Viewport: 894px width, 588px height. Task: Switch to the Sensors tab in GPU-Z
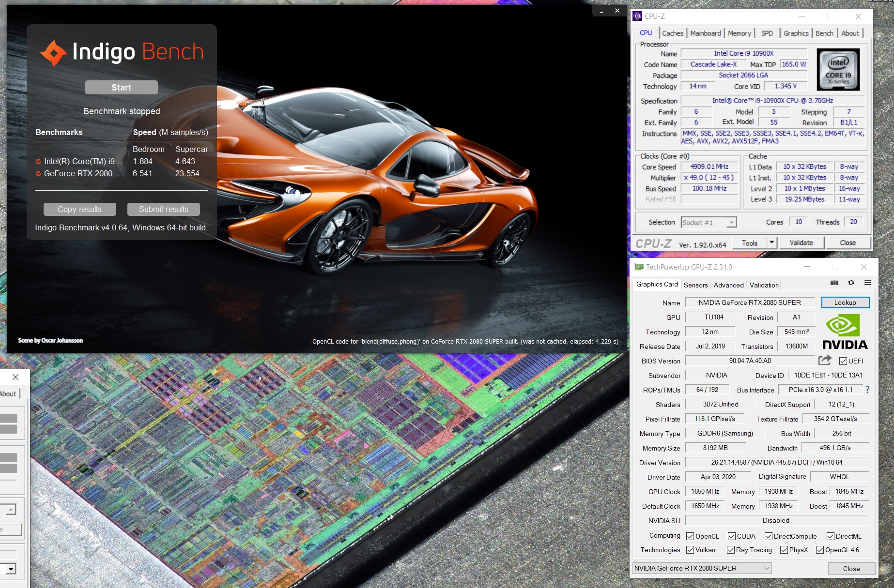point(696,285)
